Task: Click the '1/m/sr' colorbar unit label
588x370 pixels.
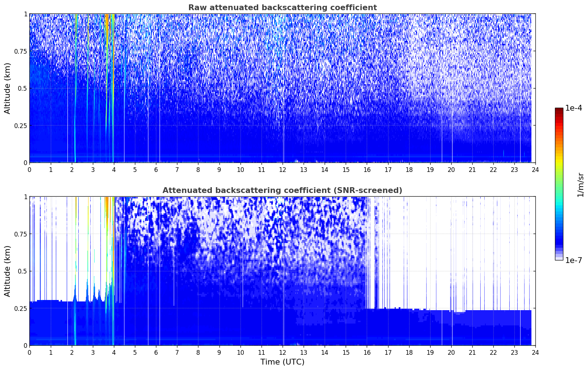Action: click(580, 184)
